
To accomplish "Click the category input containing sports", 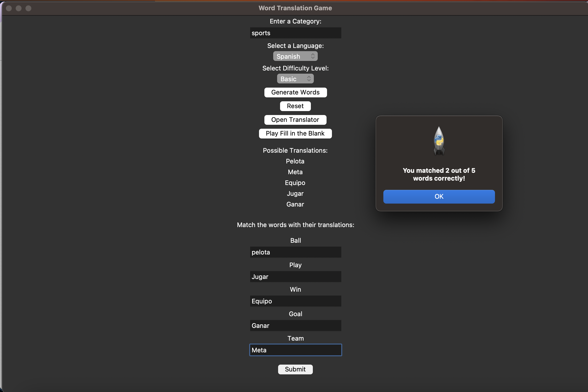I will click(295, 33).
